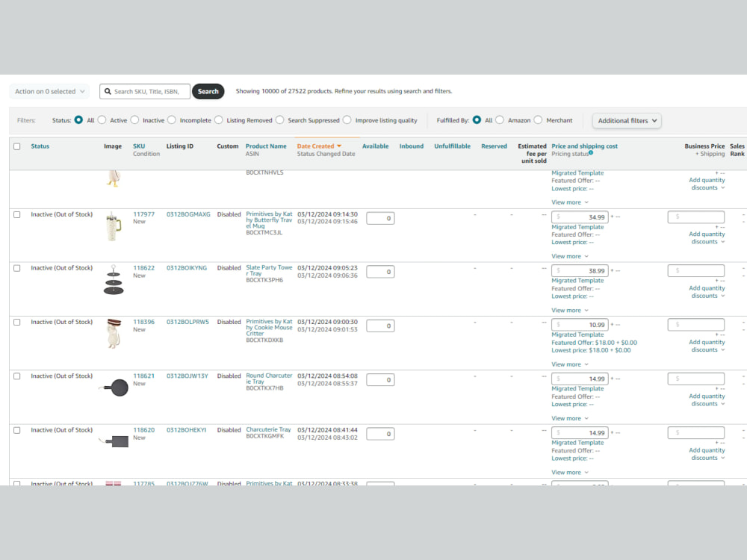
Task: Open Migrated Template link for SKU 118620
Action: pos(577,443)
